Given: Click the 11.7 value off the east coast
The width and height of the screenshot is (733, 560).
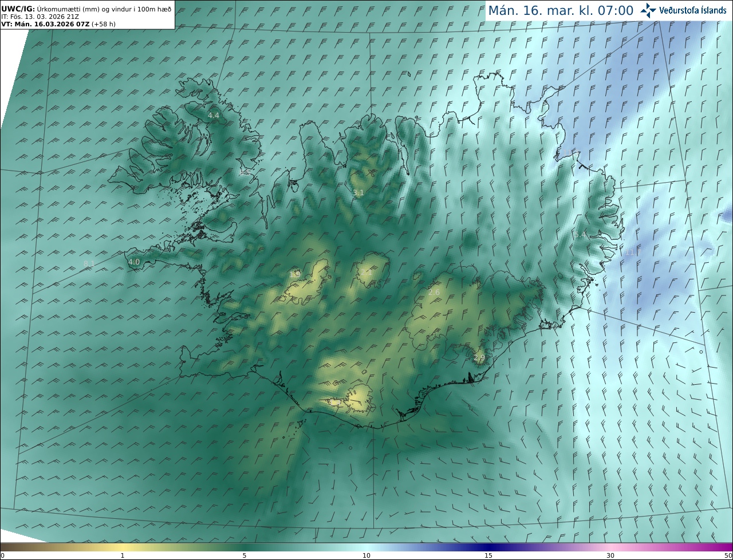Looking at the screenshot, I should [633, 252].
